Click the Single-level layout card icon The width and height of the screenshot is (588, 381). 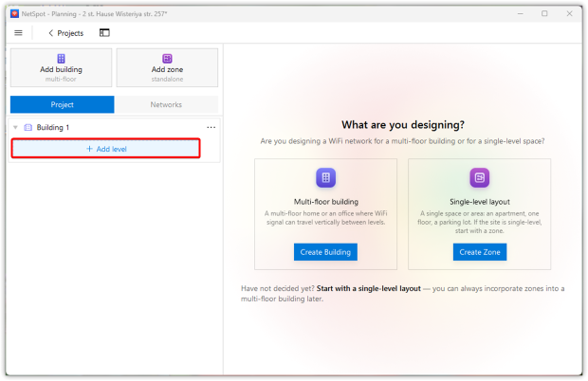pos(480,177)
